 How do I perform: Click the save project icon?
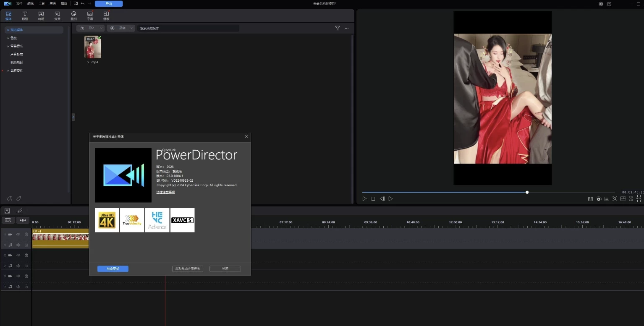pyautogui.click(x=76, y=3)
